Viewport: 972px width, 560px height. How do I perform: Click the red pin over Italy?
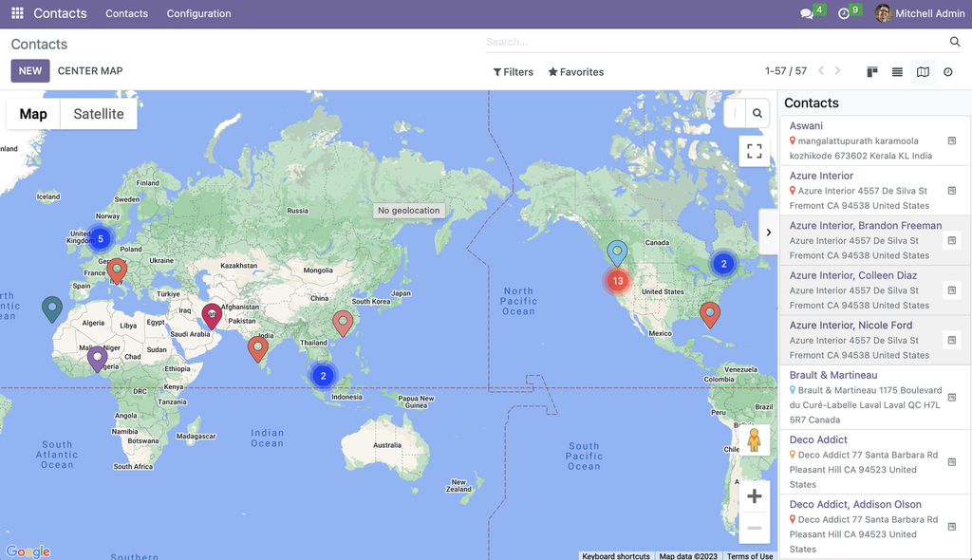(x=116, y=271)
